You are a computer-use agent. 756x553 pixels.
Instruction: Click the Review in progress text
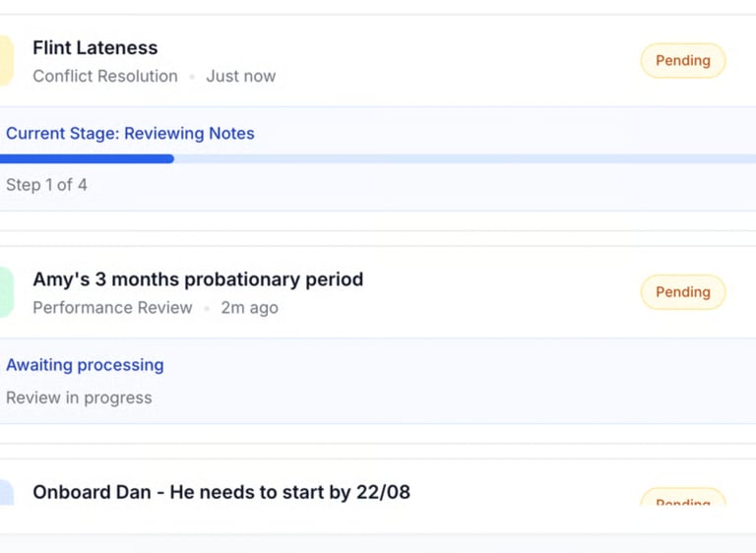coord(79,398)
